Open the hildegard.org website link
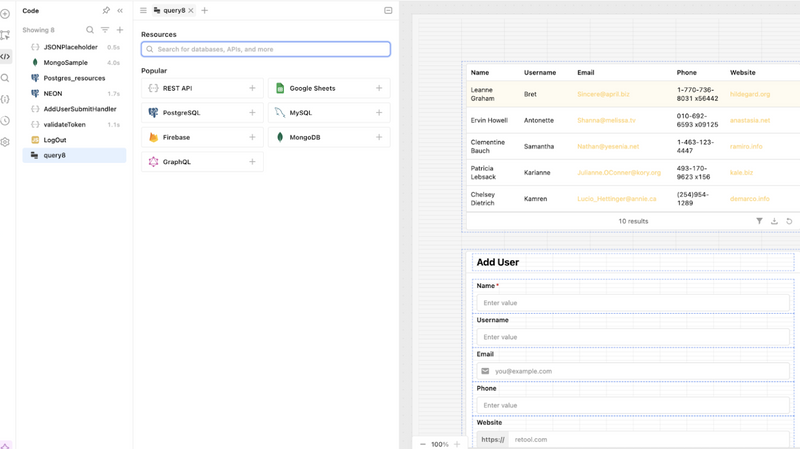Screen dimensions: 800x449 point(750,94)
